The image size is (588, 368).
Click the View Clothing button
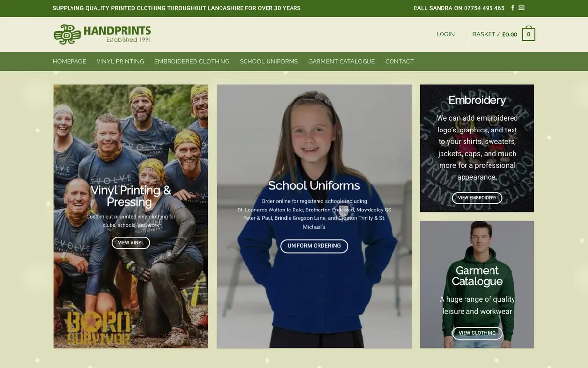coord(477,333)
